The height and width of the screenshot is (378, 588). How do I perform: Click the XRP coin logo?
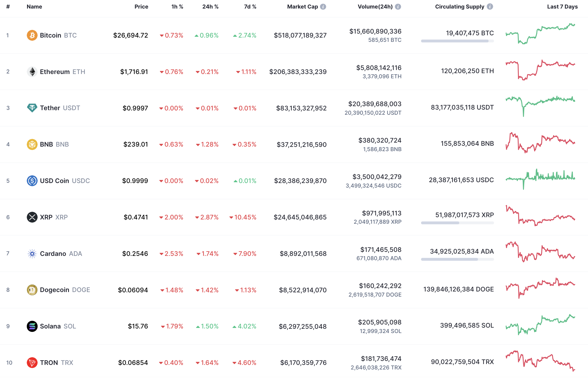[x=32, y=217]
